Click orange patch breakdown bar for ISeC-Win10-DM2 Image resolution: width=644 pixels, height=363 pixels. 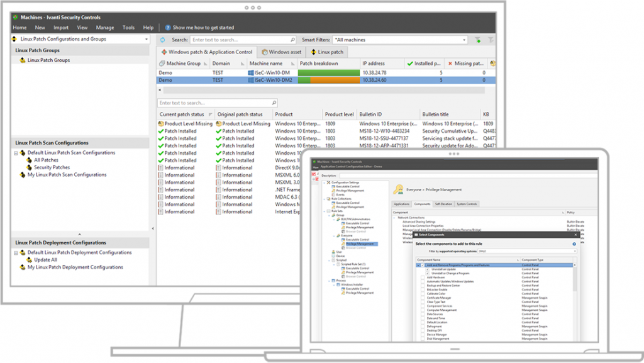point(335,80)
